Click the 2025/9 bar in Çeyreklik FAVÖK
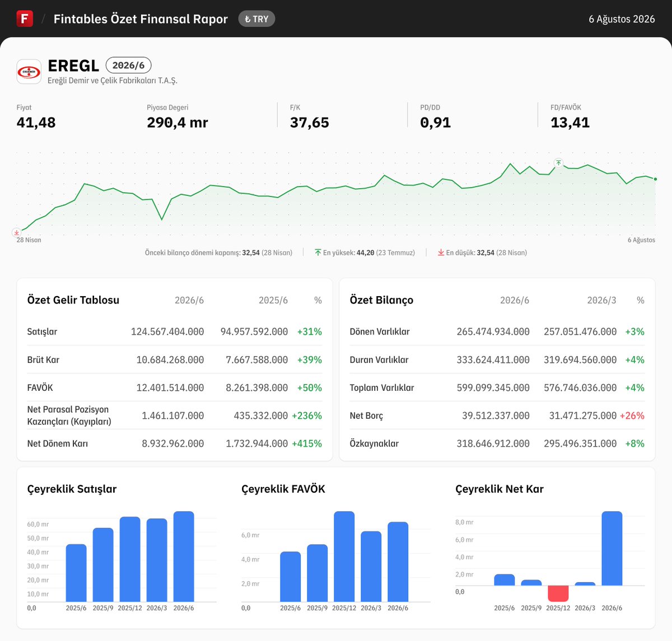672x641 pixels. pos(318,573)
